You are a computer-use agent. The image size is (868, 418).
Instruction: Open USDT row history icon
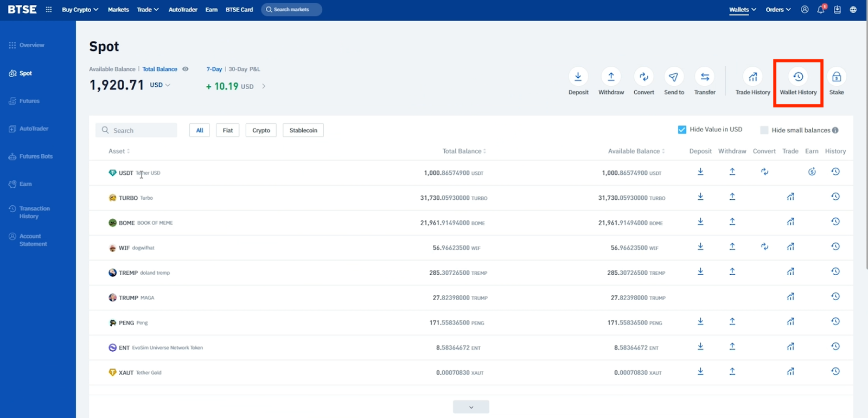835,172
